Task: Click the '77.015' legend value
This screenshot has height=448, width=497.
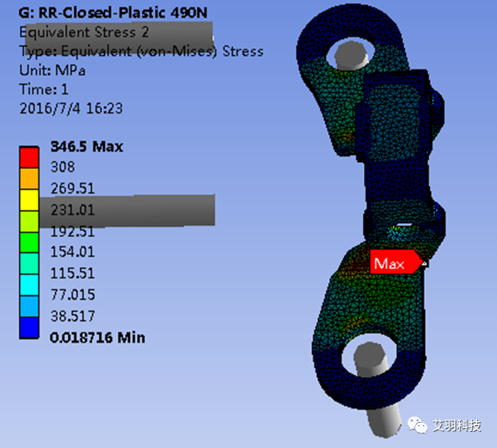Action: tap(73, 295)
